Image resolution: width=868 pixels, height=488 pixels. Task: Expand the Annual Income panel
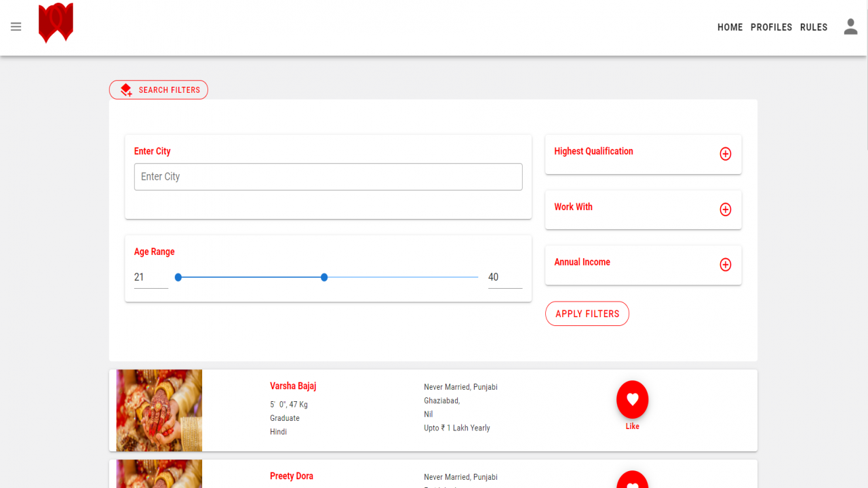(x=643, y=264)
